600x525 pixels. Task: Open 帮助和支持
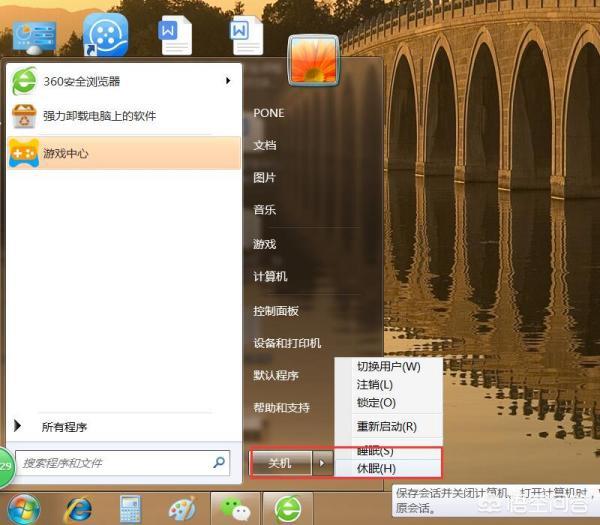tap(281, 408)
